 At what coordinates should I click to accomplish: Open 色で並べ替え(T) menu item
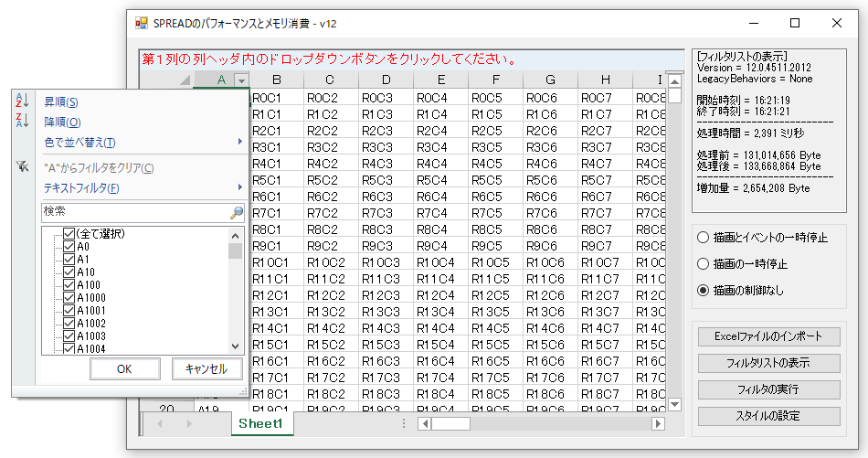click(79, 143)
